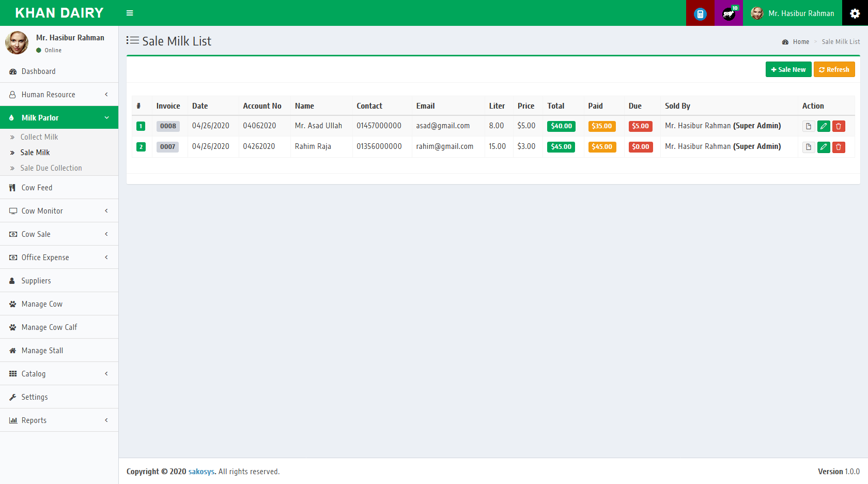Open the gear settings icon top-right

tap(855, 13)
